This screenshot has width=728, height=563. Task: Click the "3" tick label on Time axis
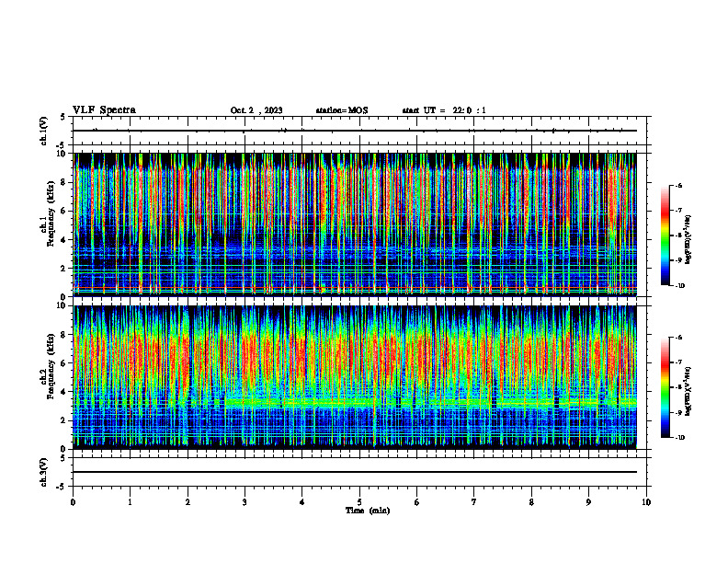245,502
